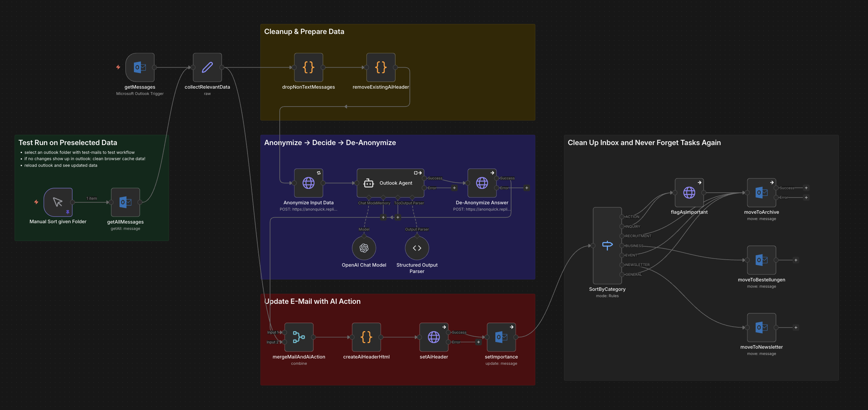Open the SortByCategory rules switch node
The height and width of the screenshot is (410, 868).
click(607, 245)
